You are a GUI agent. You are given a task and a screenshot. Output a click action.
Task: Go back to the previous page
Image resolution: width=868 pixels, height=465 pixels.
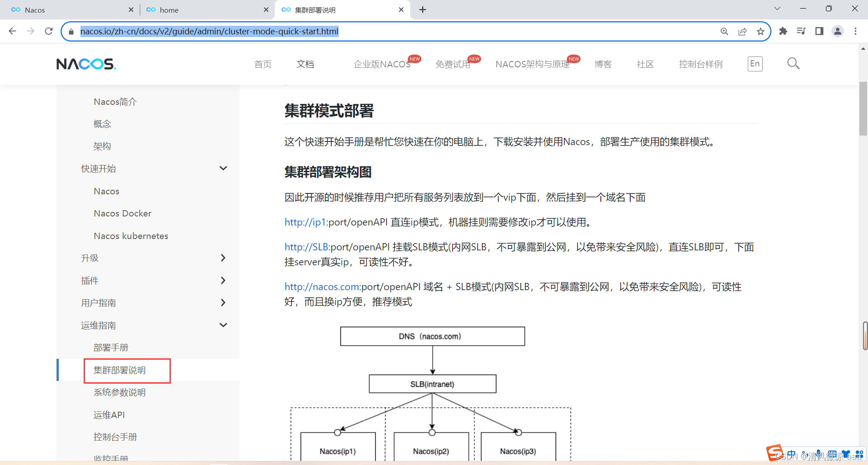(13, 31)
